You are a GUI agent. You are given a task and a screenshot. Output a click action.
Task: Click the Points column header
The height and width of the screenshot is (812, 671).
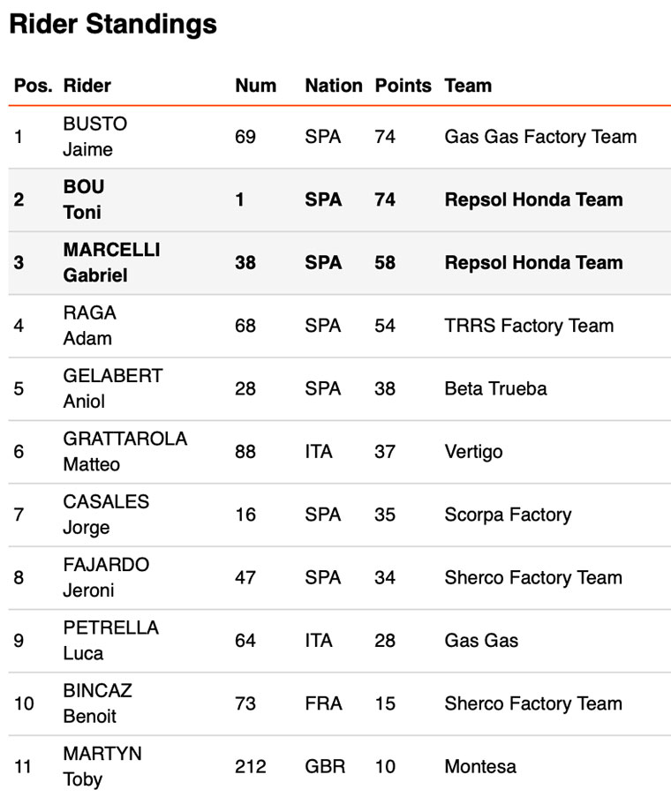pyautogui.click(x=403, y=86)
